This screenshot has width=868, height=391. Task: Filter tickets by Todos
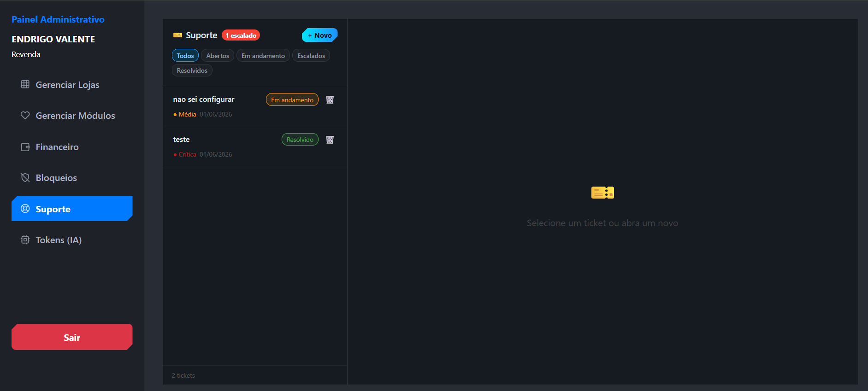185,56
